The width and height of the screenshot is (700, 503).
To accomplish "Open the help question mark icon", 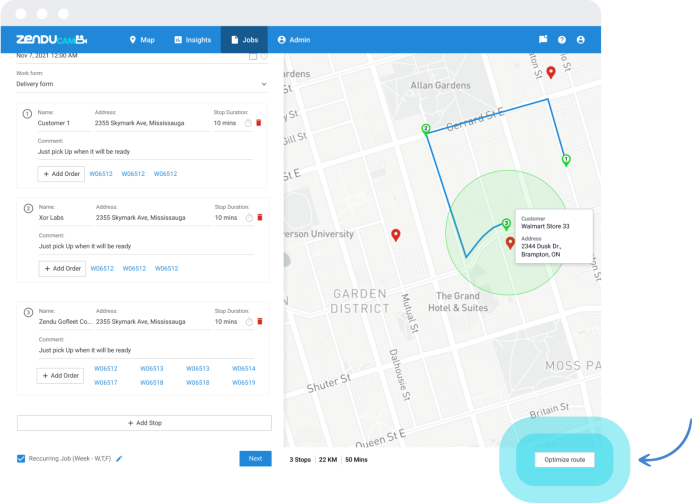I will (562, 40).
